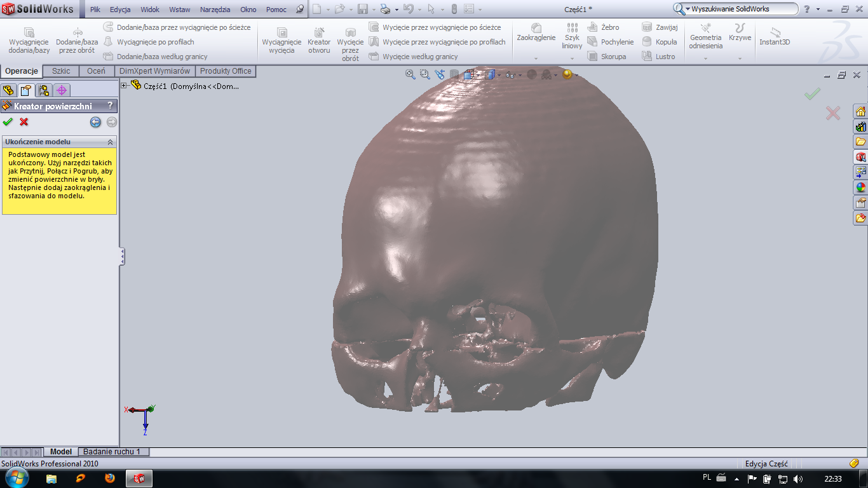The height and width of the screenshot is (488, 868).
Task: Switch to DimXpert Wymiarów tab
Action: pos(154,71)
